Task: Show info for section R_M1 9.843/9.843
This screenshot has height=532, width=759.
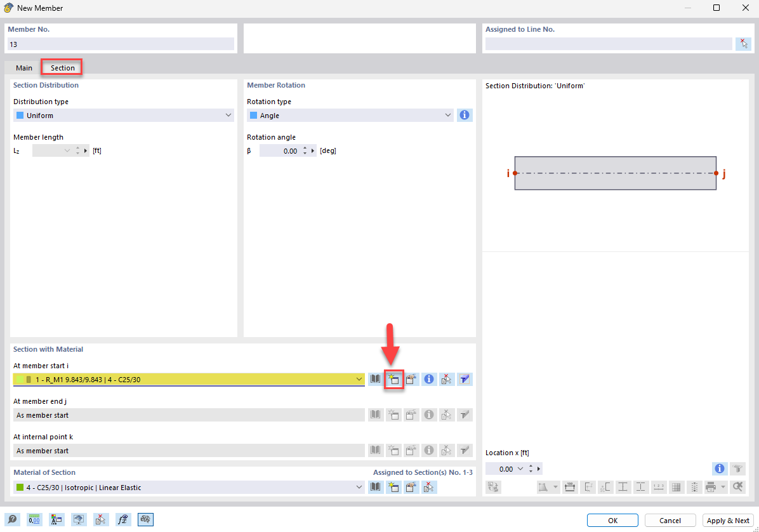Action: pyautogui.click(x=428, y=378)
